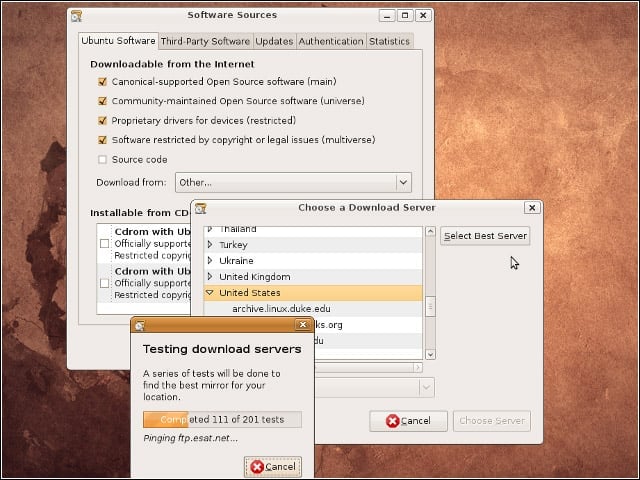Cancel the download server testing
The height and width of the screenshot is (480, 640).
[x=273, y=467]
